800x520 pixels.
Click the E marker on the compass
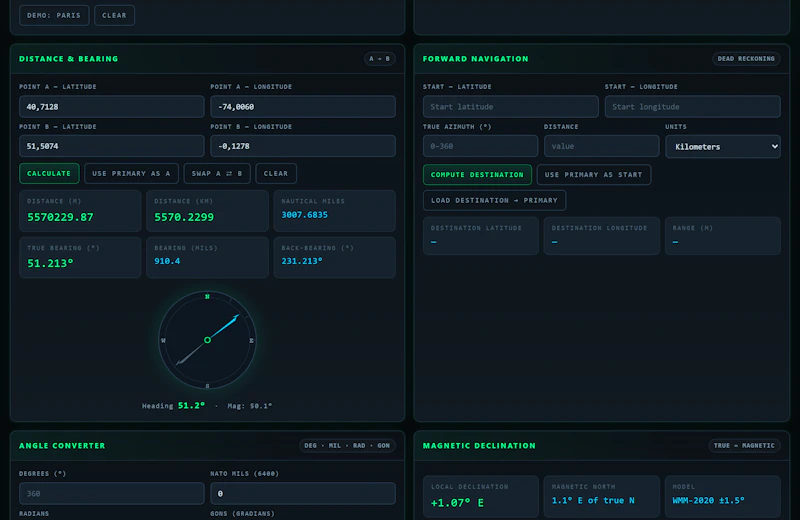click(x=252, y=340)
